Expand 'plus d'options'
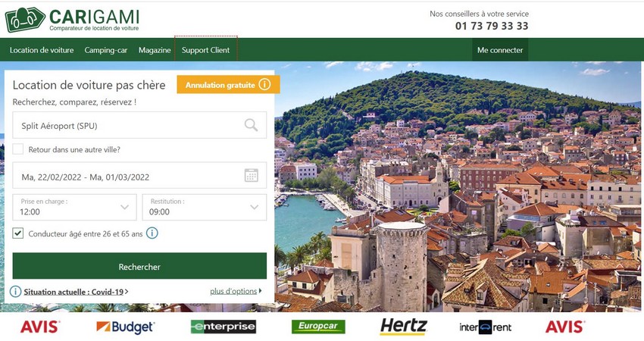 point(236,291)
